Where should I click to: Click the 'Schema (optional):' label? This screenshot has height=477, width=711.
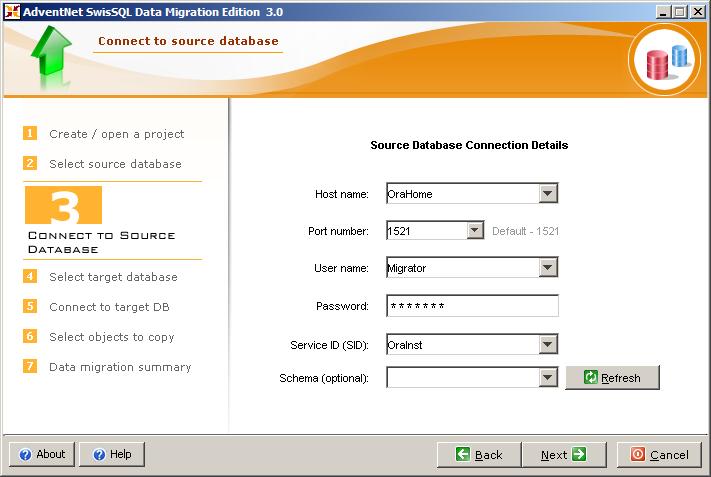point(324,378)
